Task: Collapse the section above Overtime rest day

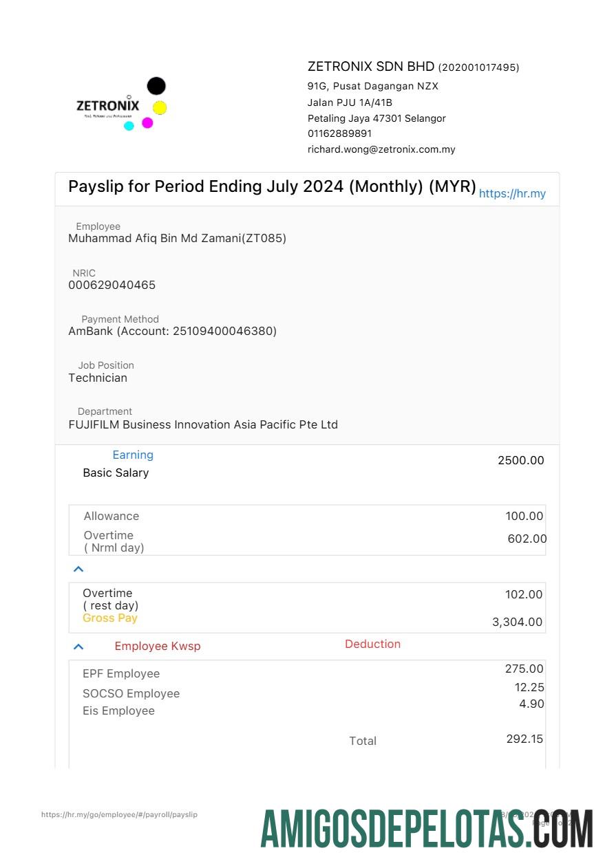Action: click(78, 569)
